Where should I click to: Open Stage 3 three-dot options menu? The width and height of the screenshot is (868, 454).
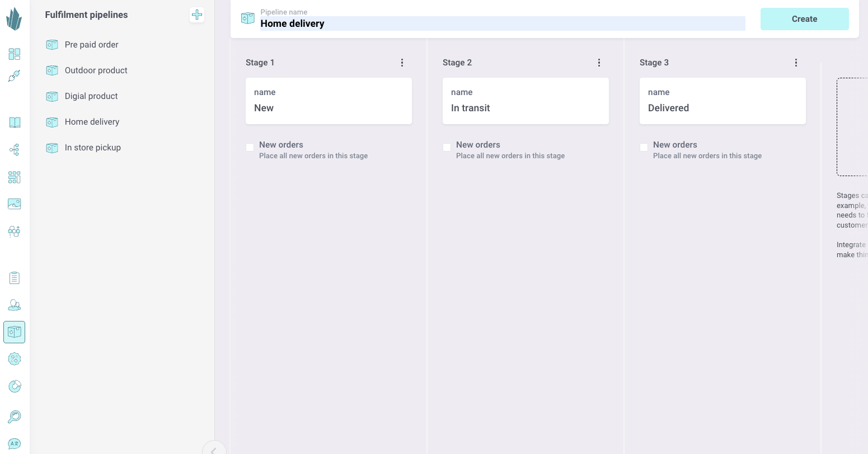(x=796, y=63)
